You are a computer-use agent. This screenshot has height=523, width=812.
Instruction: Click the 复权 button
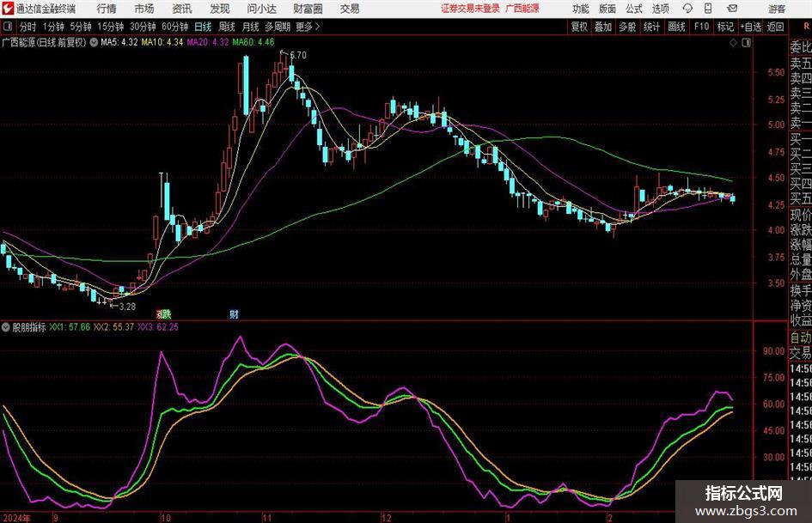click(579, 27)
